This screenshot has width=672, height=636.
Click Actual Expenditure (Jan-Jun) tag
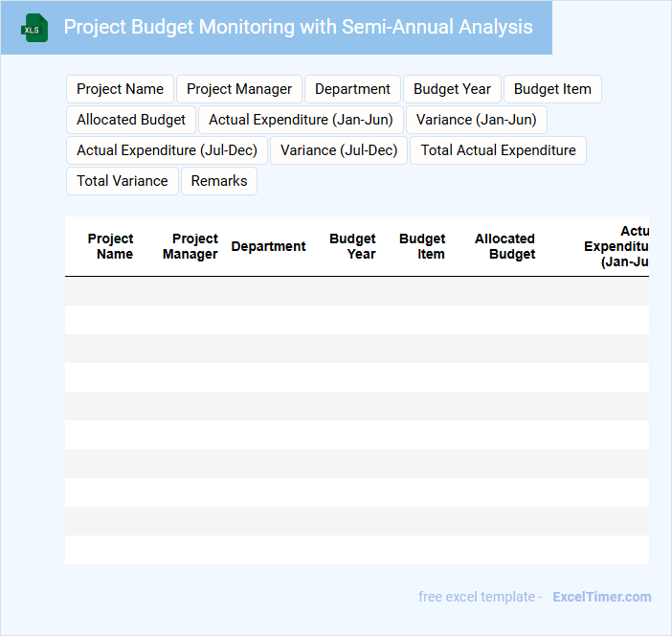(301, 120)
